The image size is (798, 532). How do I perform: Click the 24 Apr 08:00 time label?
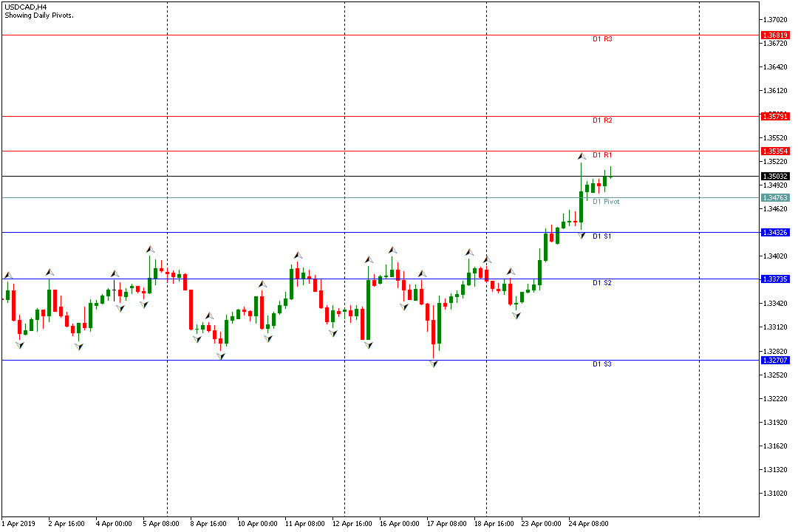[589, 524]
